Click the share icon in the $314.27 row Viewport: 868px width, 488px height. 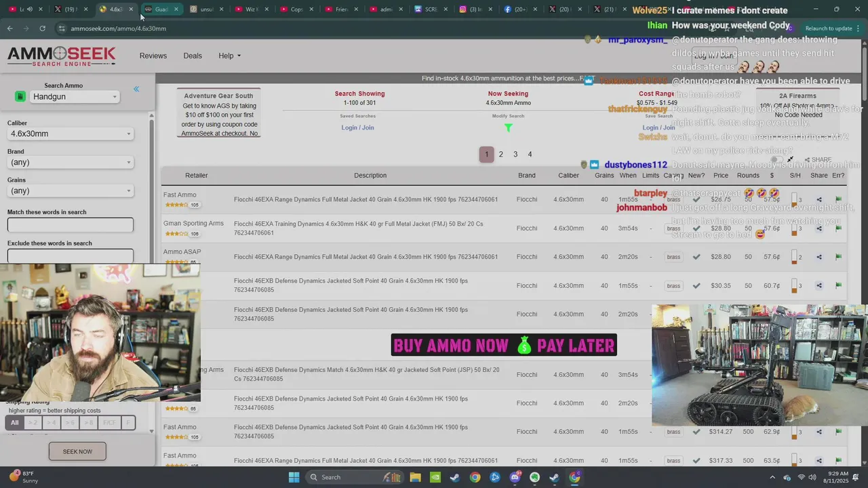819,432
